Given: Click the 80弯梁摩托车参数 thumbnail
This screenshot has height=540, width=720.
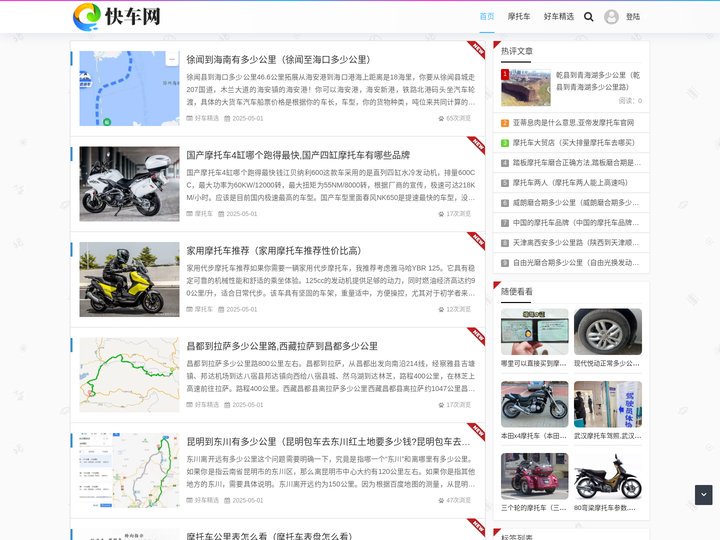Looking at the screenshot, I should coord(608,476).
